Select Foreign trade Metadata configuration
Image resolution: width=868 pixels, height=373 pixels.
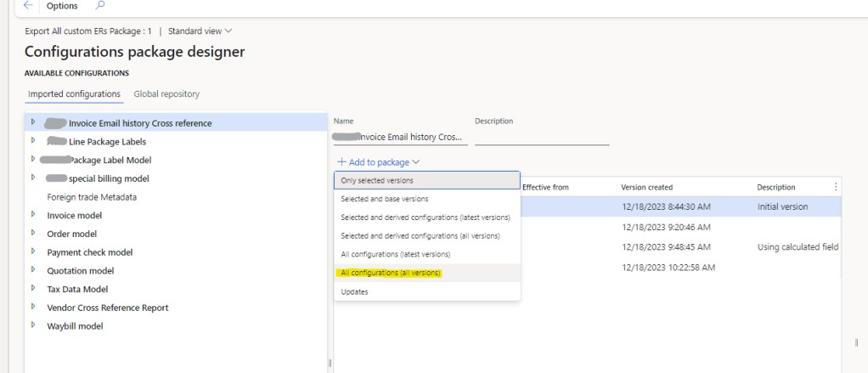tap(92, 197)
